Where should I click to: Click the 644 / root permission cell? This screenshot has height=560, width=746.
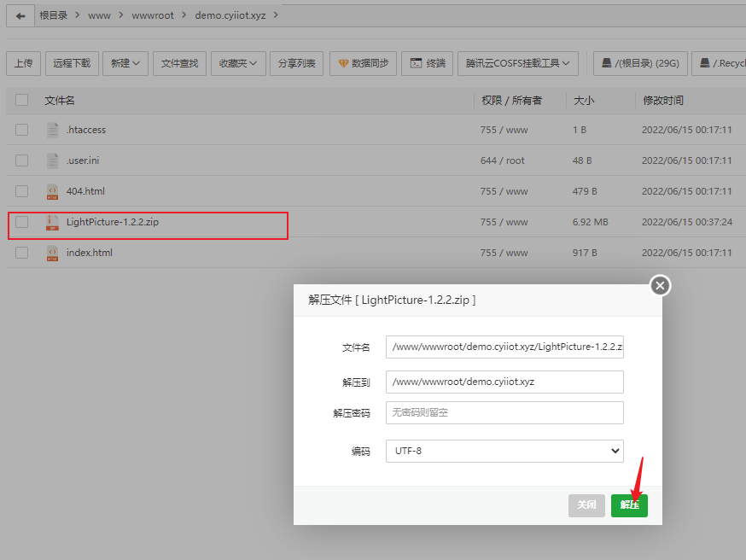click(x=502, y=160)
